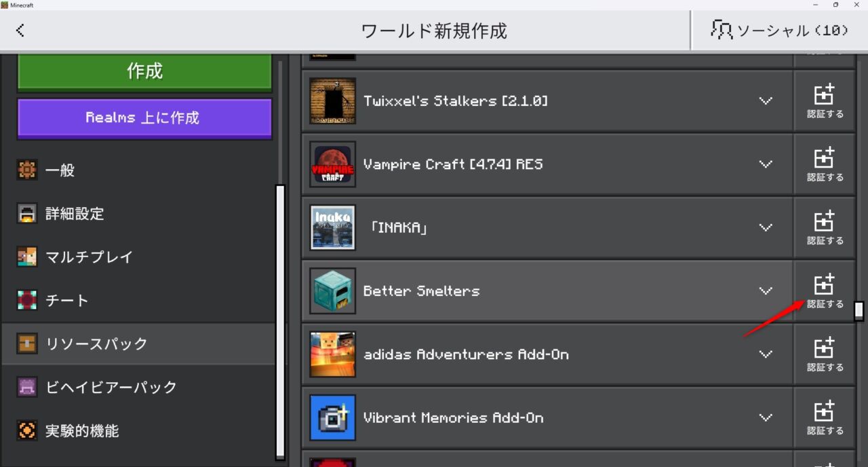868x467 pixels.
Task: Go back using the left arrow
Action: click(x=20, y=30)
